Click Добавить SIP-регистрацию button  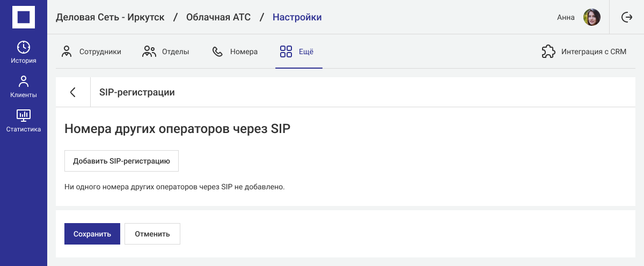[121, 161]
